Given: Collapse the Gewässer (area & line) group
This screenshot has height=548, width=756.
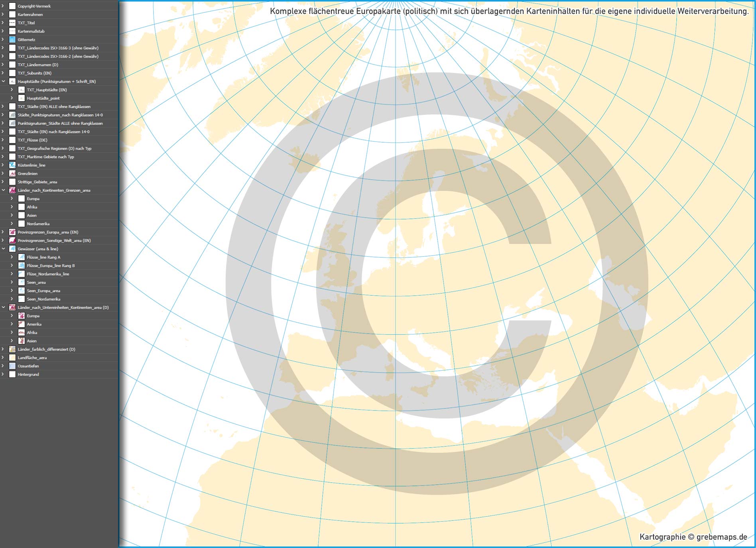Looking at the screenshot, I should 3,249.
